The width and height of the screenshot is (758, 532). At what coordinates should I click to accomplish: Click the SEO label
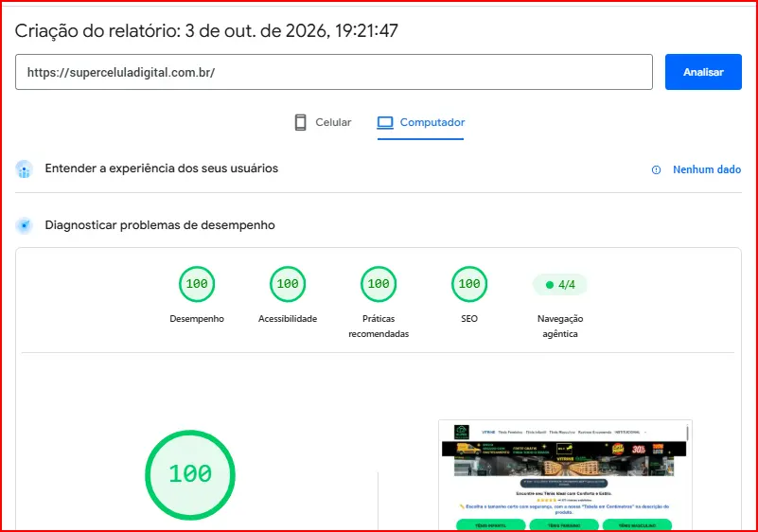point(469,319)
